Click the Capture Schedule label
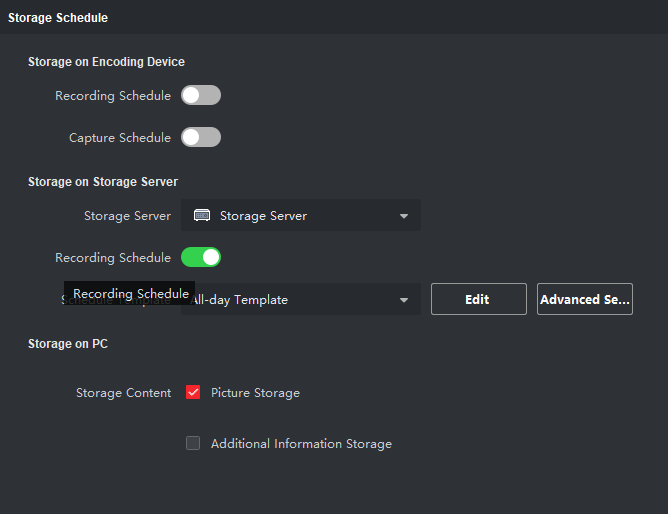The height and width of the screenshot is (514, 668). pyautogui.click(x=119, y=138)
